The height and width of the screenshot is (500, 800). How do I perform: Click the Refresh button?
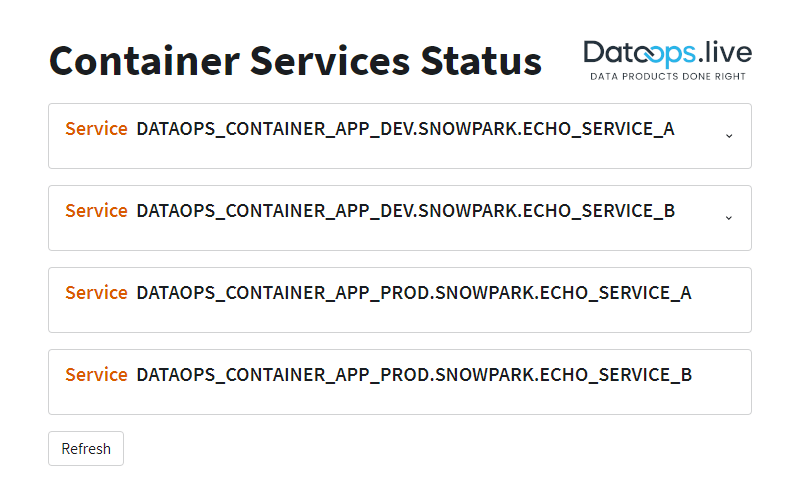[x=86, y=449]
